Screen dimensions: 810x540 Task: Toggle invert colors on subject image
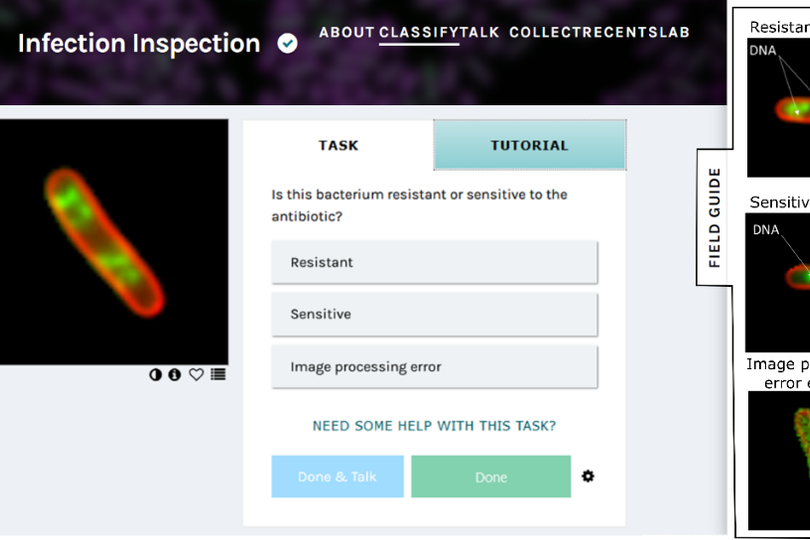(x=156, y=375)
